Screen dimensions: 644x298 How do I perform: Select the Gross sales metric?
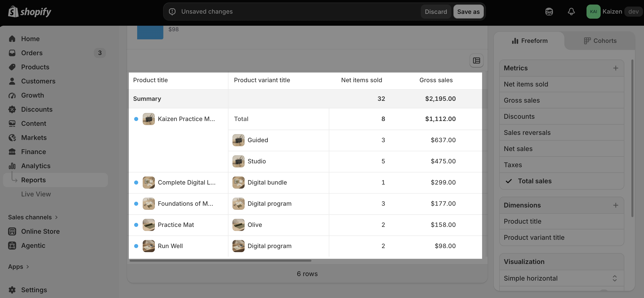click(562, 100)
